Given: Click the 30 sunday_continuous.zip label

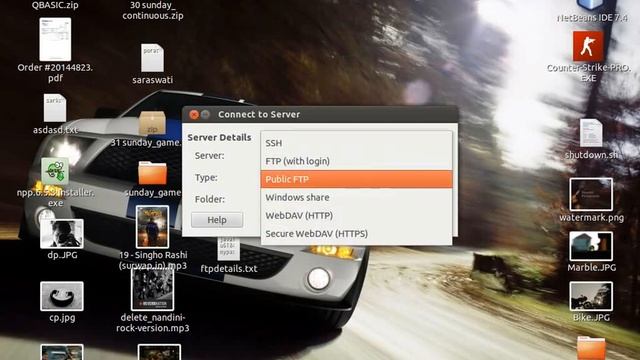Looking at the screenshot, I should (153, 11).
